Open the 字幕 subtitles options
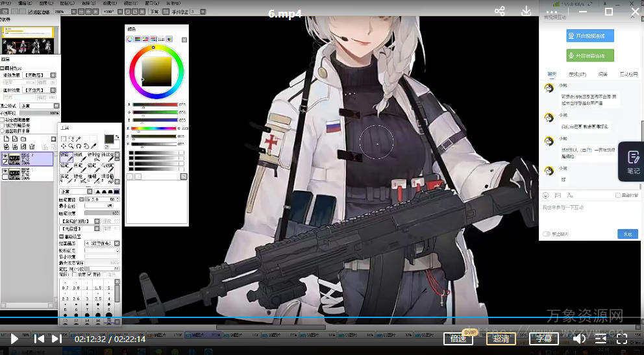The width and height of the screenshot is (644, 355). 543,338
